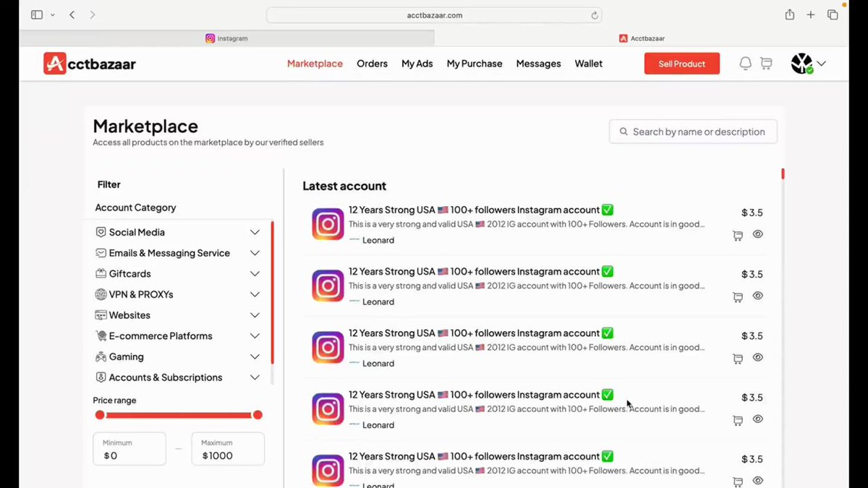Screen dimensions: 868x488
Task: Open the Orders nav item
Action: pos(372,64)
